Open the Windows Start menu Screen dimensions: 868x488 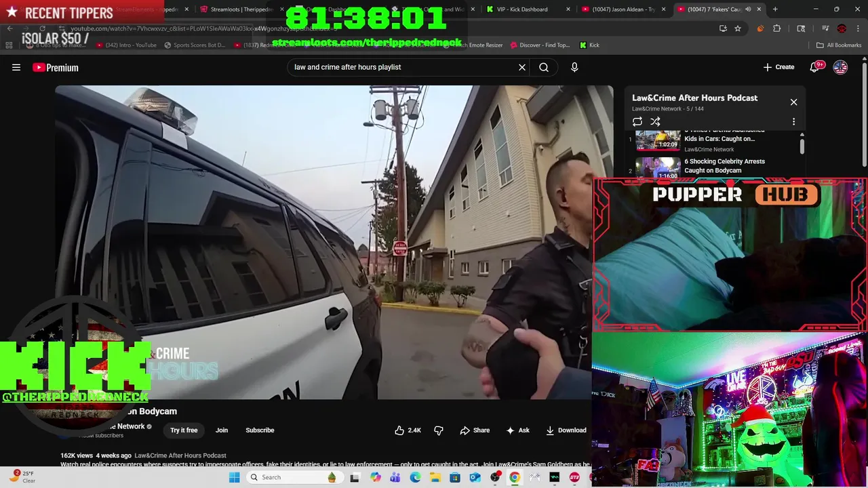[234, 477]
